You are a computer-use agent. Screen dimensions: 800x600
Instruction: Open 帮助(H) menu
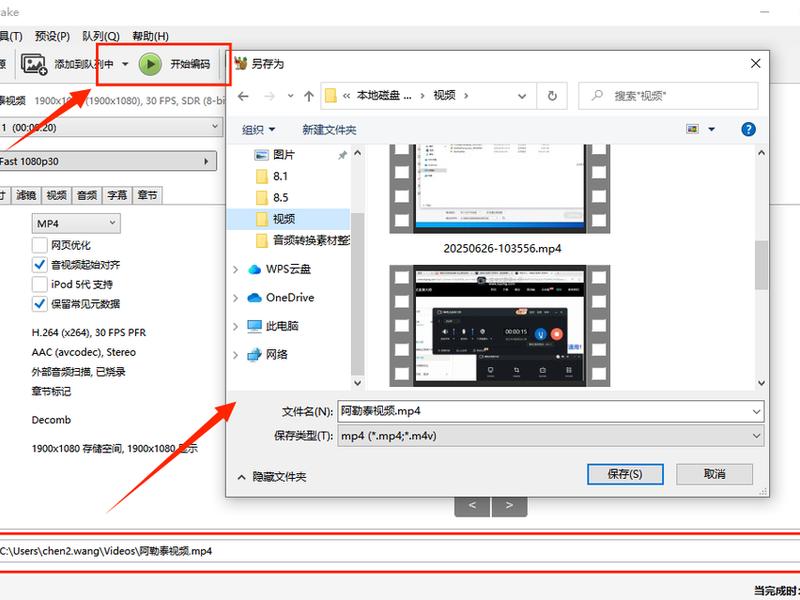pyautogui.click(x=151, y=36)
